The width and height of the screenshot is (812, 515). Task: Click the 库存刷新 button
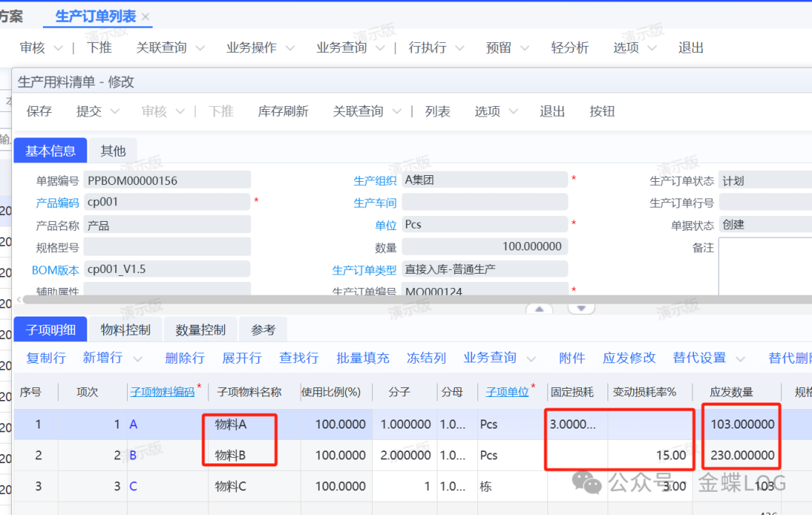coord(283,111)
